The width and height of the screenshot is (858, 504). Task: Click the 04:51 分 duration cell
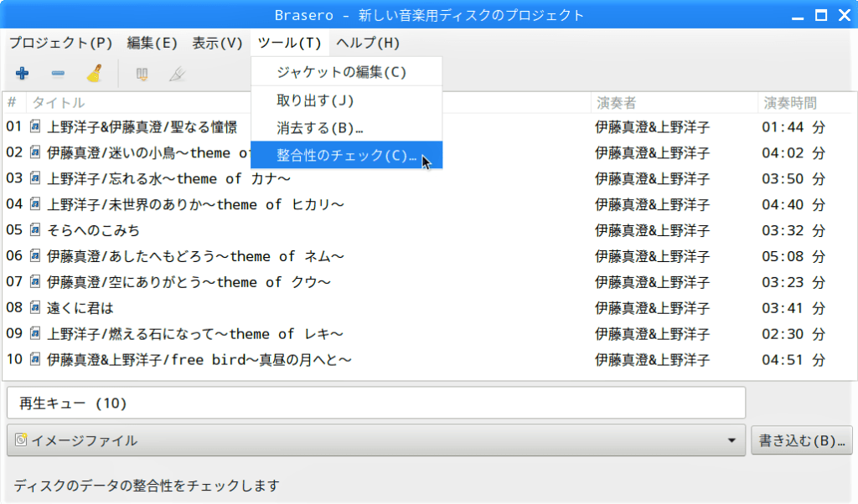click(793, 360)
